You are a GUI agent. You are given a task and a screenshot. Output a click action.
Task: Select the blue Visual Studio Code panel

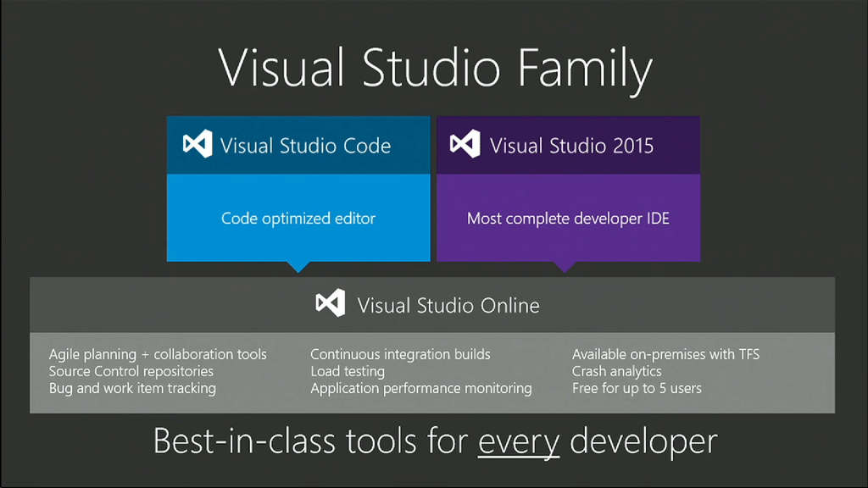pos(298,218)
